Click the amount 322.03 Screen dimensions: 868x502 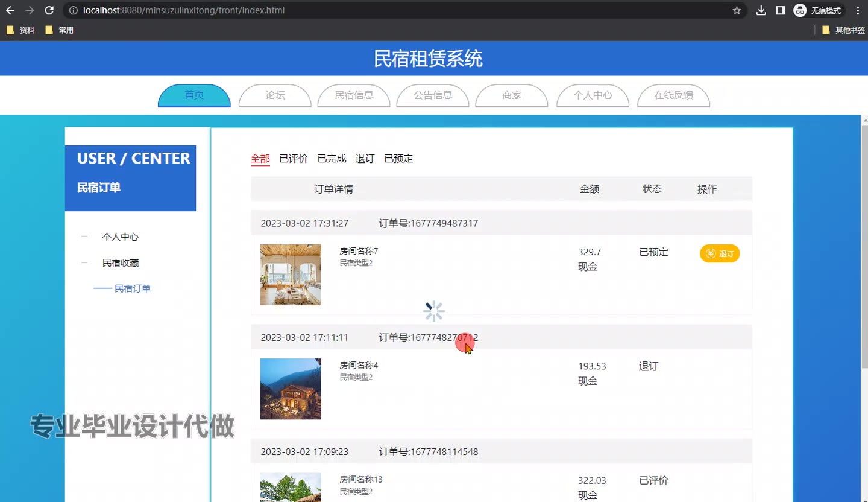(x=592, y=481)
